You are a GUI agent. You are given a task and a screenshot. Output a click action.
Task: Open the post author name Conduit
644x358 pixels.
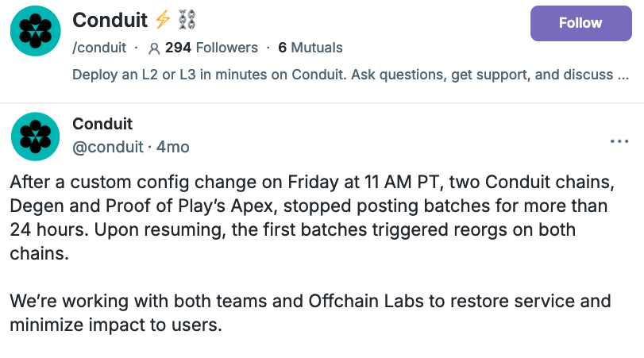(102, 124)
